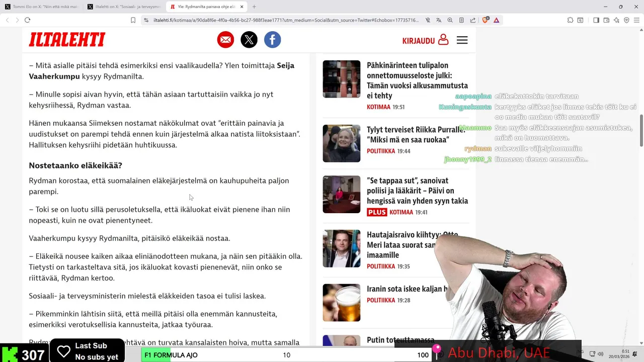Open the translate page icon
Screen dimensions: 644x362
tap(439, 20)
